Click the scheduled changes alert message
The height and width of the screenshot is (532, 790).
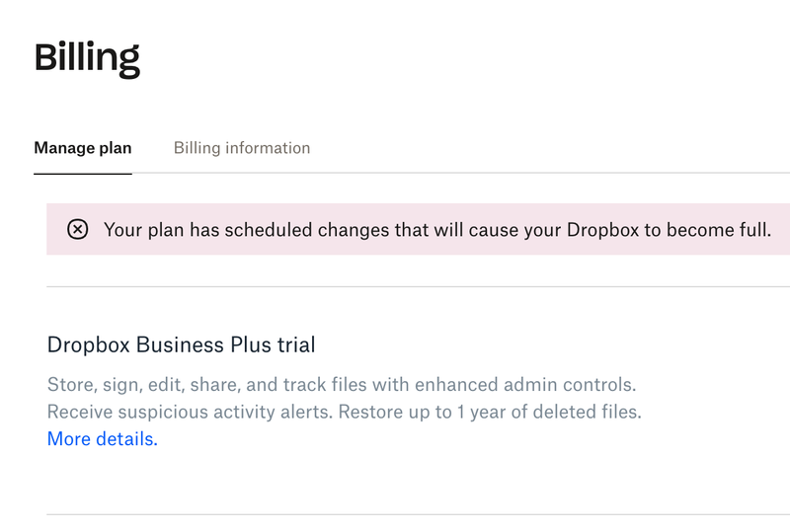point(436,230)
